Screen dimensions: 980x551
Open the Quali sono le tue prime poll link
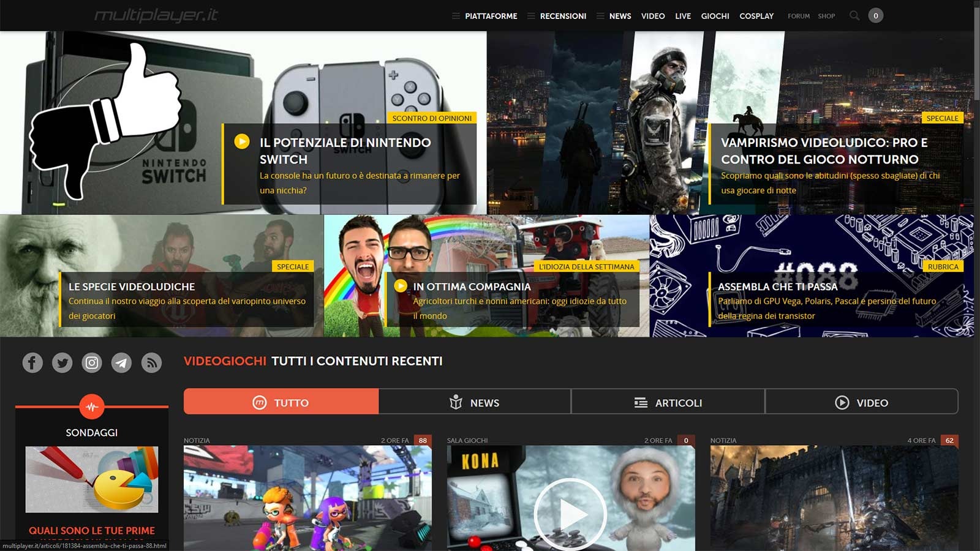click(x=92, y=530)
